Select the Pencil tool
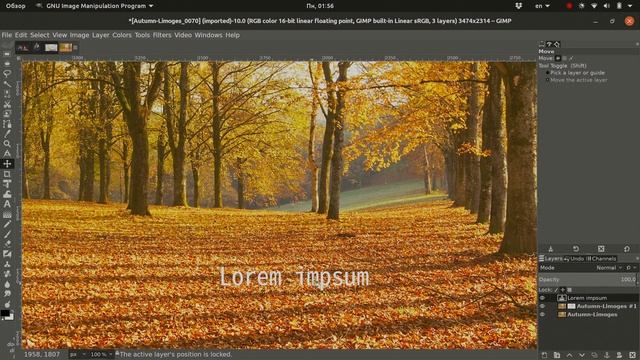Viewport: 640px width, 360px height. [x=7, y=224]
